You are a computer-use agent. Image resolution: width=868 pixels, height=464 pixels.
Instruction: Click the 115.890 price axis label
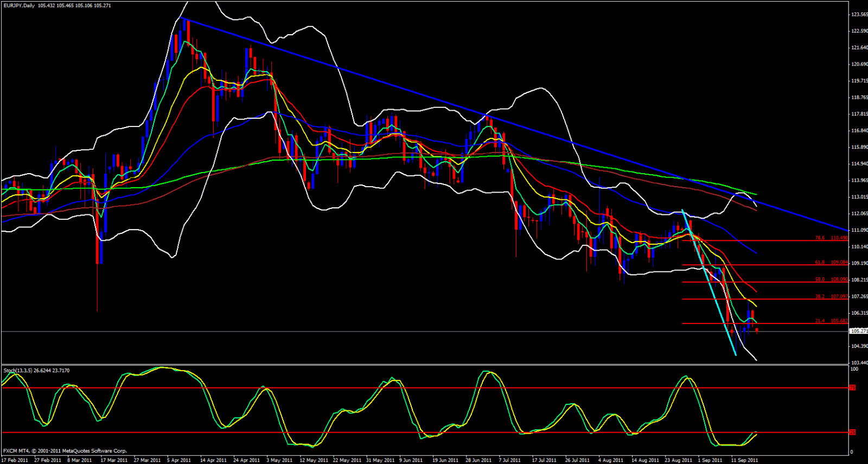pos(859,147)
